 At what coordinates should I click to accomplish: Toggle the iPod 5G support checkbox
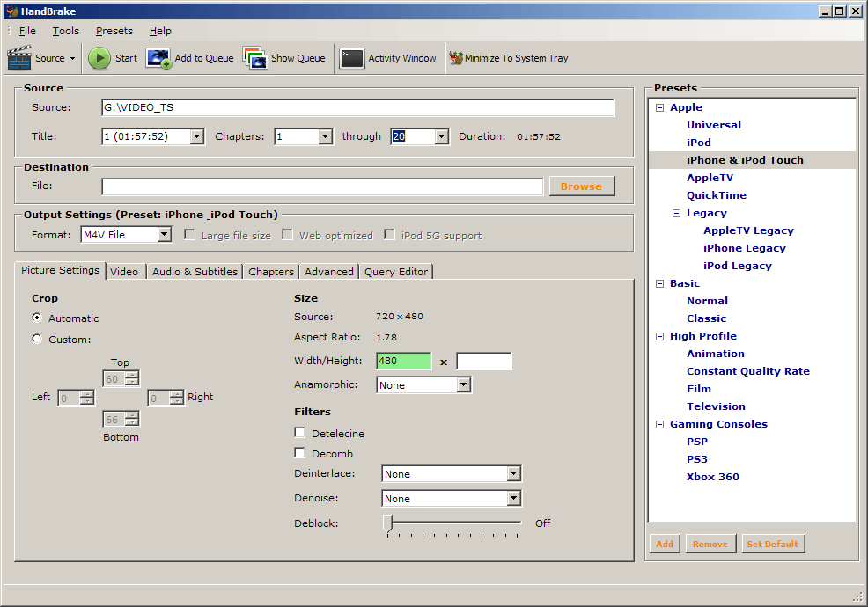(x=390, y=235)
